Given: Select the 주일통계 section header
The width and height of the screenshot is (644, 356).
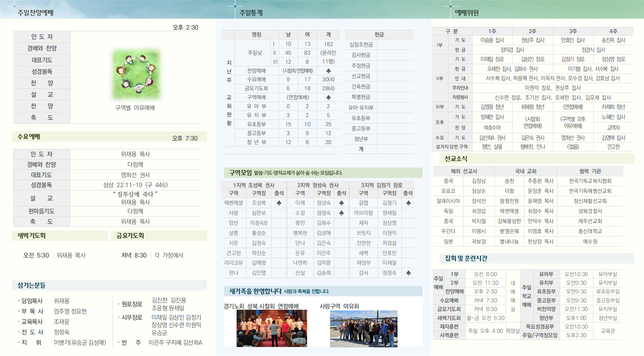Looking at the screenshot, I should tap(251, 13).
